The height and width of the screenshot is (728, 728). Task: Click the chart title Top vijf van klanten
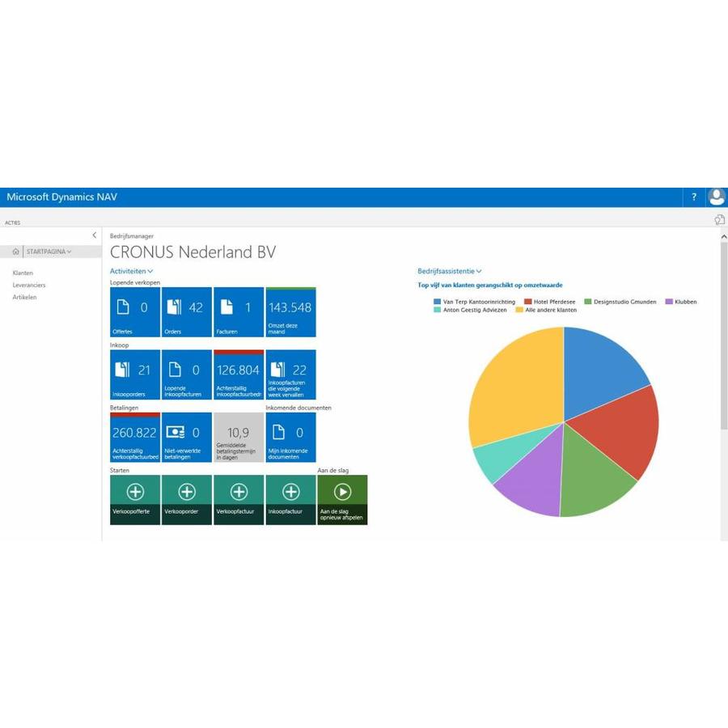coord(490,285)
